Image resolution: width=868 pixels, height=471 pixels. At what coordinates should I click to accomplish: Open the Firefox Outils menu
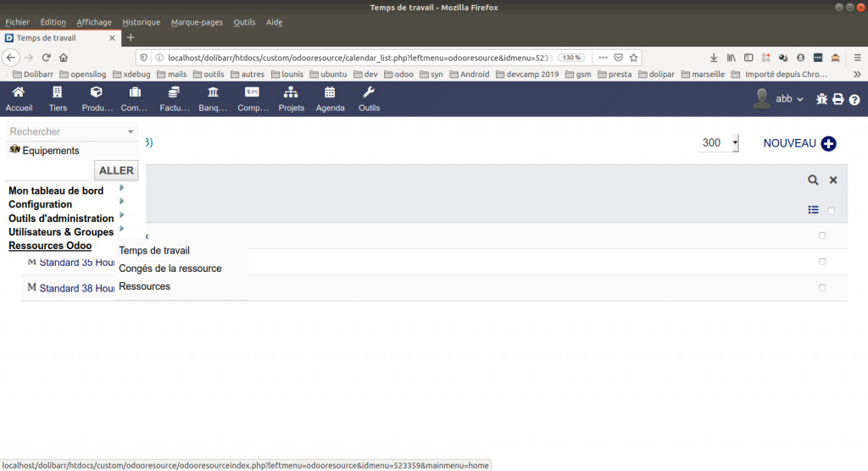[244, 22]
